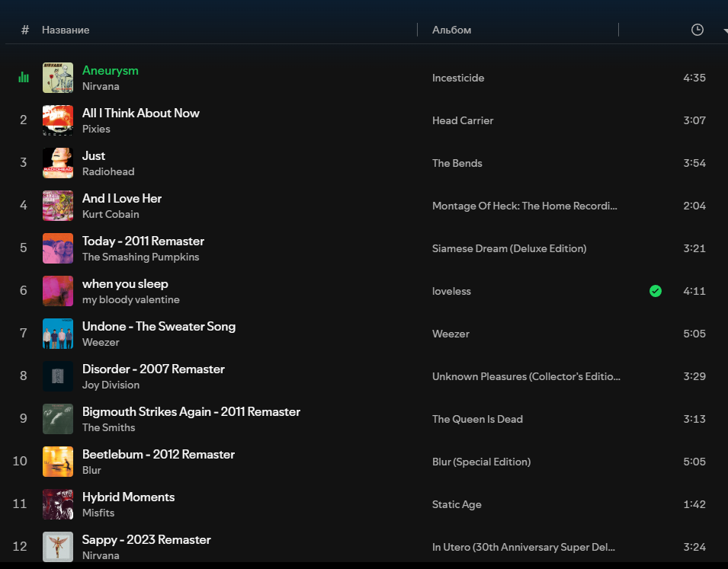Select the All I Think About Now title
728x569 pixels.
click(x=141, y=113)
